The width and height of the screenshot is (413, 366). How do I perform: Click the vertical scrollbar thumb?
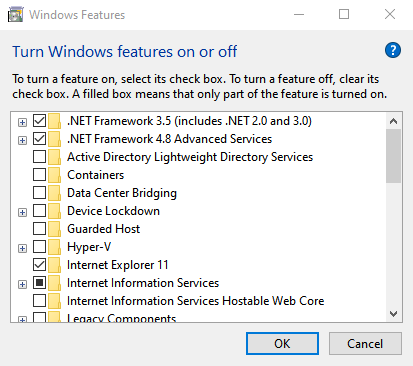393,156
